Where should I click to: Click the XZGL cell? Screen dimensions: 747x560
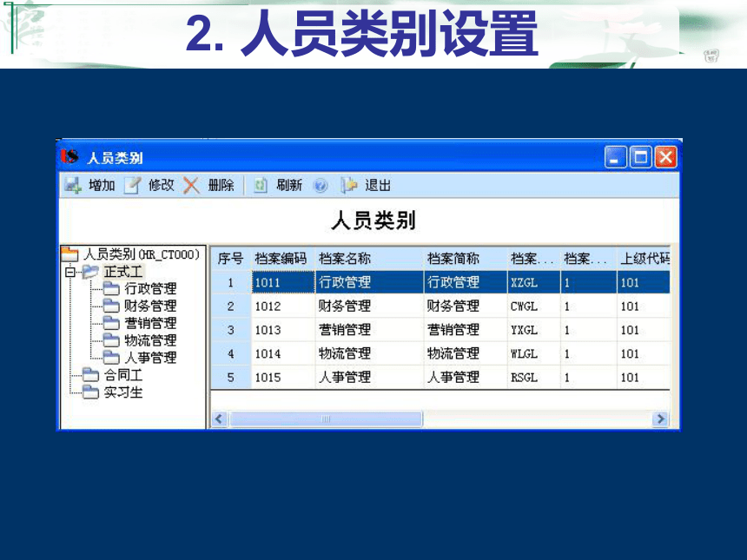533,282
